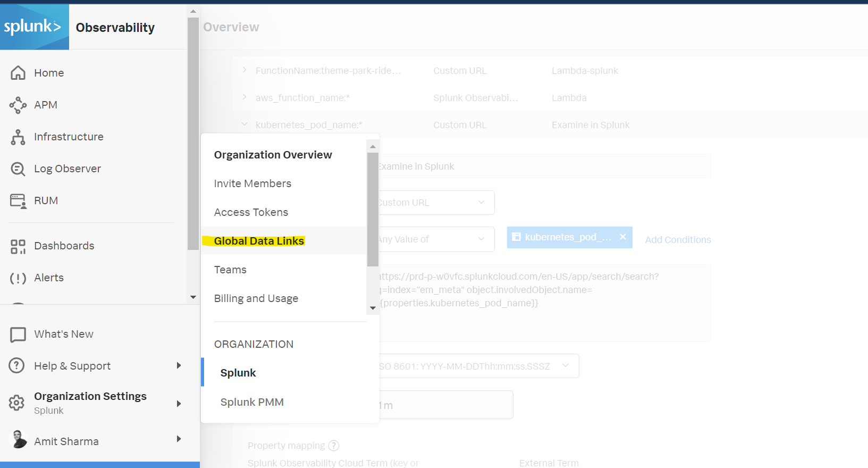Open Teams menu entry
Viewport: 868px width, 468px height.
click(230, 270)
